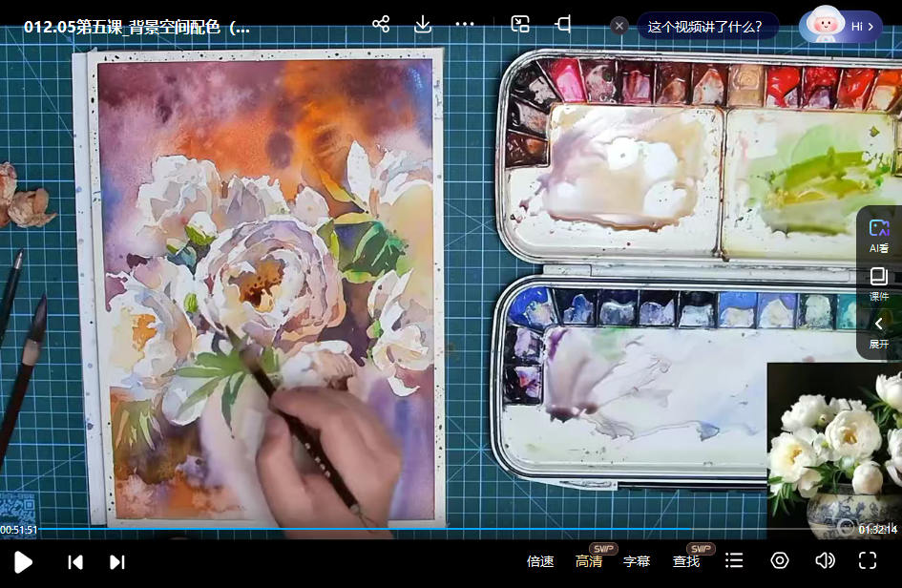Open the more options ellipsis menu
Image resolution: width=902 pixels, height=588 pixels.
click(465, 25)
